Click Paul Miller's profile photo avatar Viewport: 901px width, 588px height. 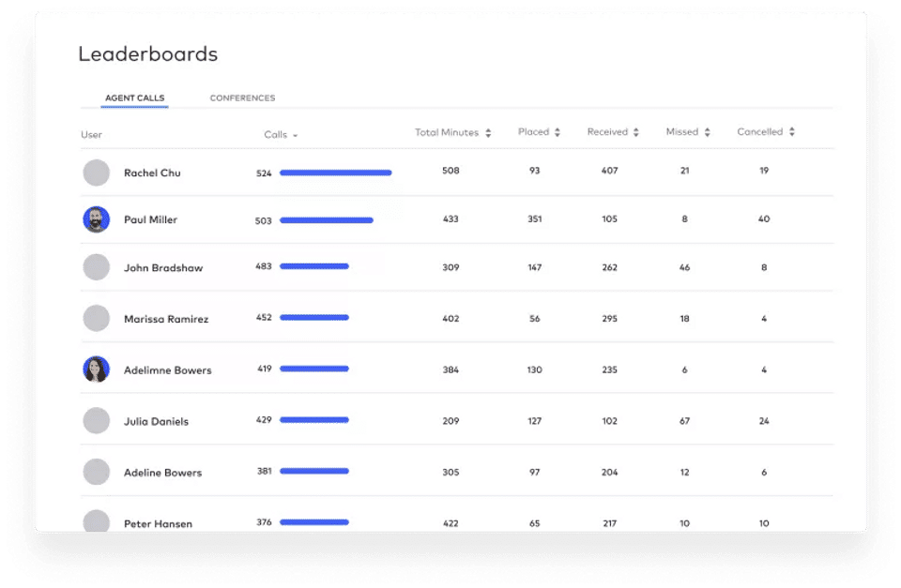pyautogui.click(x=97, y=219)
